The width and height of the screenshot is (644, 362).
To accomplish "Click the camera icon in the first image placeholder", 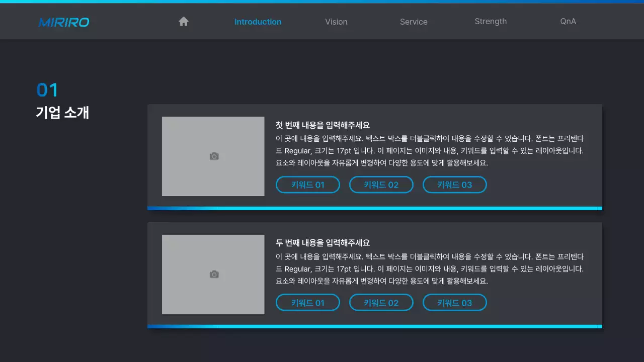I will tap(213, 156).
